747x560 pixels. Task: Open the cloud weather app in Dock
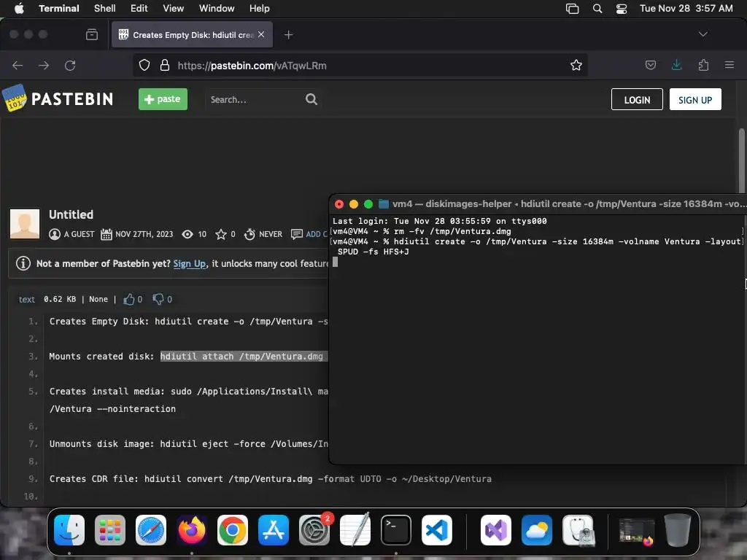point(537,530)
